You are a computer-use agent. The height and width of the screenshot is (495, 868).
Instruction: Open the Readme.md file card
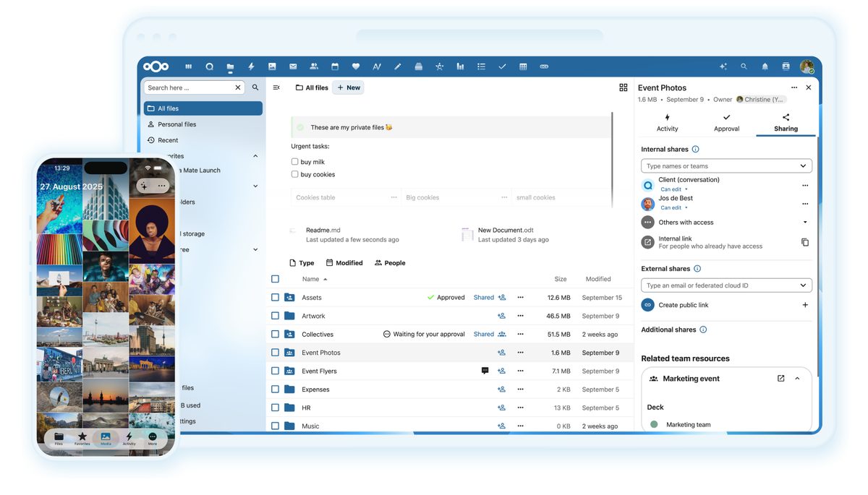346,235
